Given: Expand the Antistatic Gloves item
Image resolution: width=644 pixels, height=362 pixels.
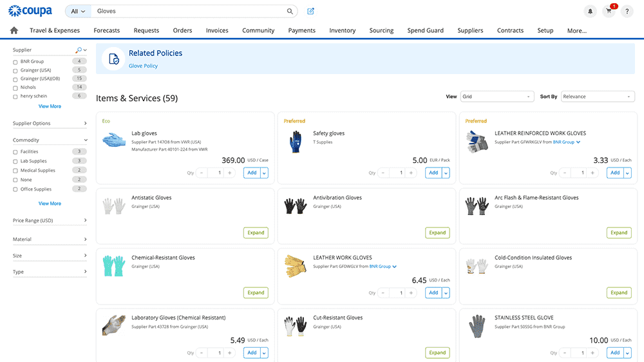Looking at the screenshot, I should pos(256,233).
